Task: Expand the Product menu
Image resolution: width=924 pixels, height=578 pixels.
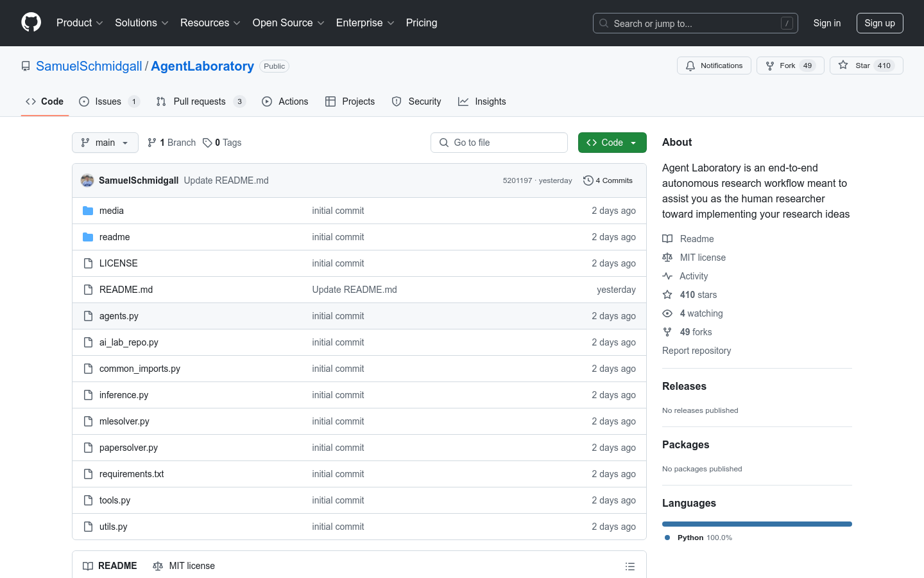Action: 80,22
